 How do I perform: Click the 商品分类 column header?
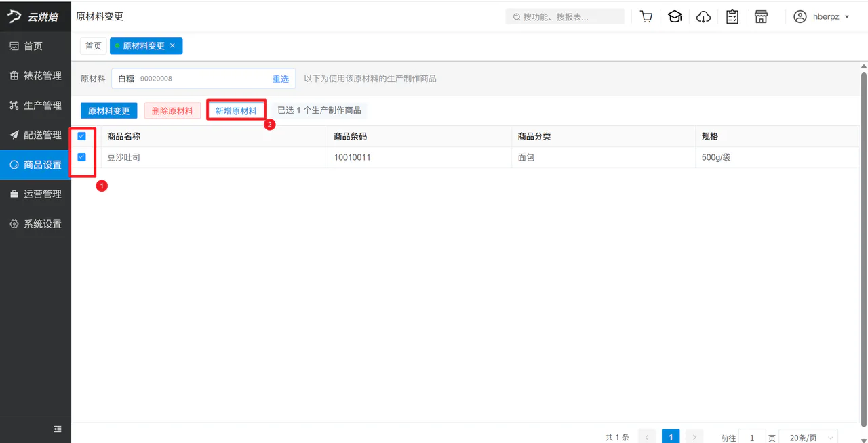pyautogui.click(x=603, y=136)
